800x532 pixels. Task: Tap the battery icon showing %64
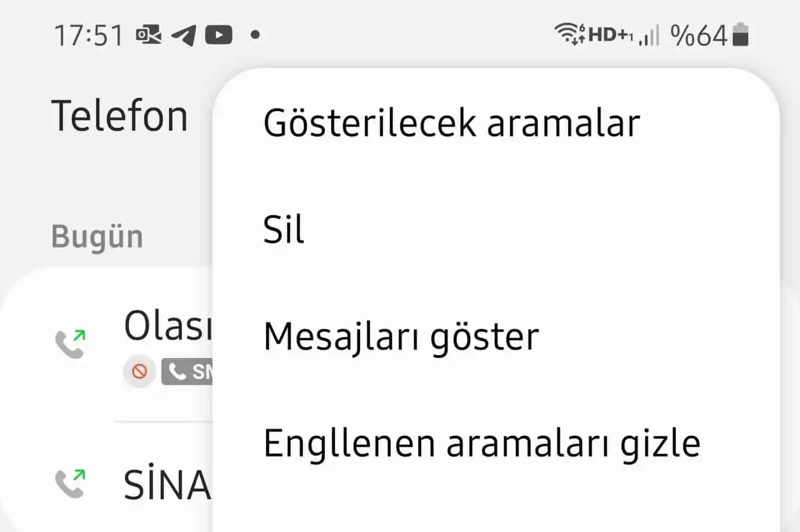tap(741, 34)
